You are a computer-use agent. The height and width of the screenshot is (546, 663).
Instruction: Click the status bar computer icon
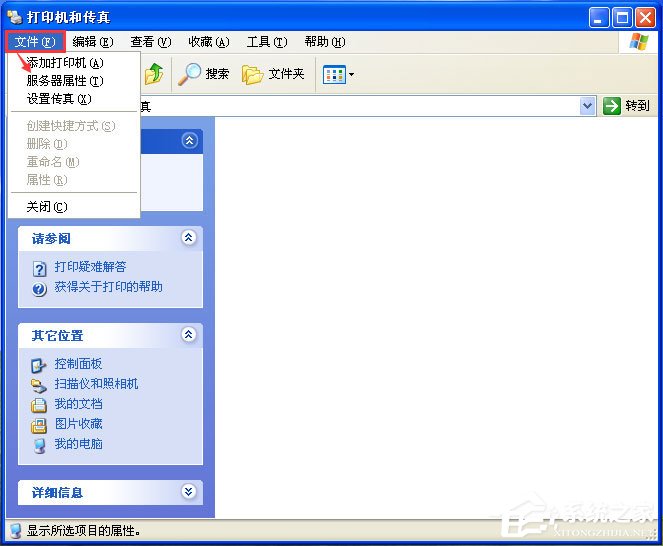click(x=16, y=531)
